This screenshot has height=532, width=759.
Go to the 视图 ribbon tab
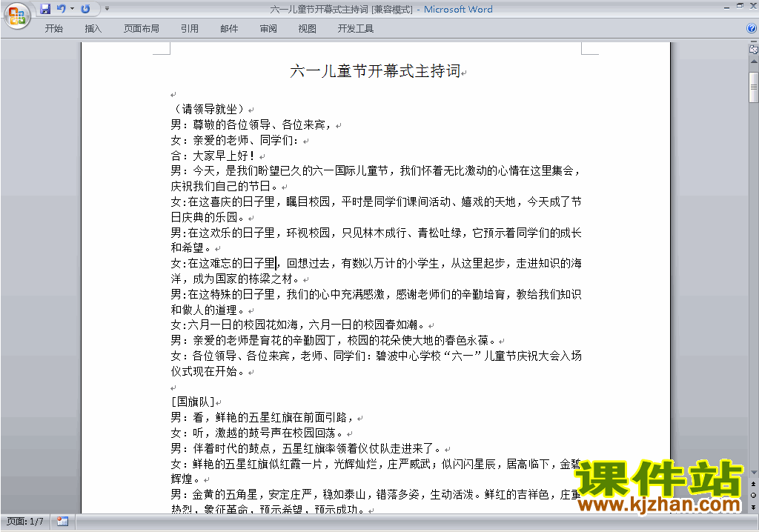307,29
